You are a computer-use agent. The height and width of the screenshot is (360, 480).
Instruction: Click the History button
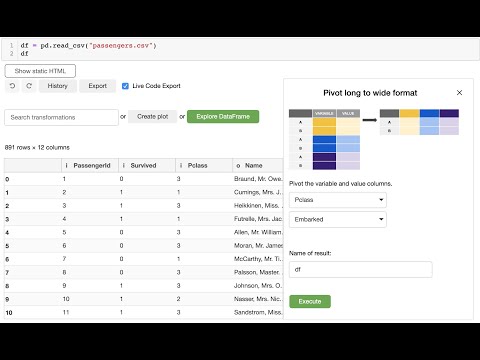pyautogui.click(x=58, y=86)
